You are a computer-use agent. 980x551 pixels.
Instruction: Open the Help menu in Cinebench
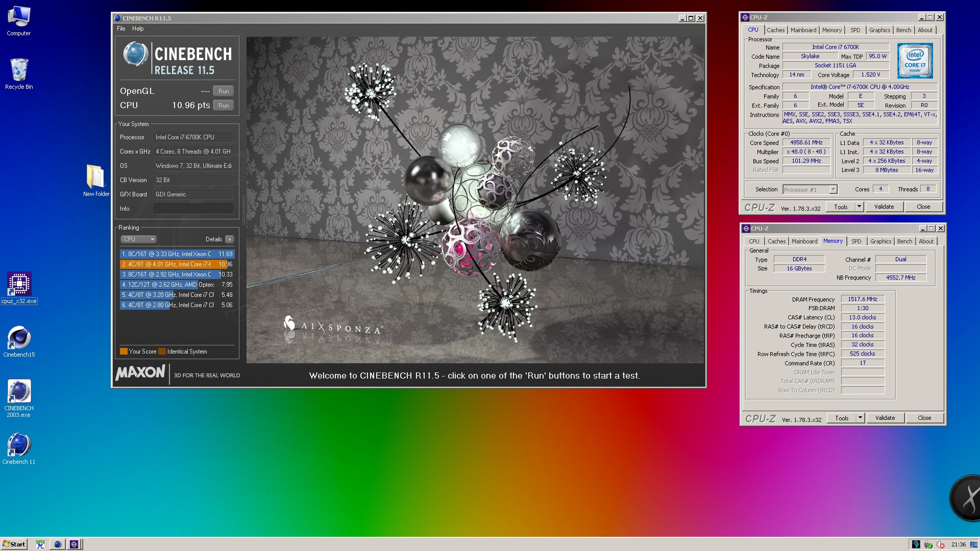pyautogui.click(x=138, y=29)
